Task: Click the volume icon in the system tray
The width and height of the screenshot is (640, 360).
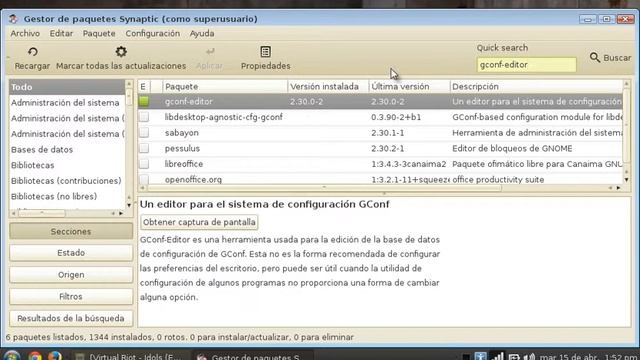Action: coord(529,357)
